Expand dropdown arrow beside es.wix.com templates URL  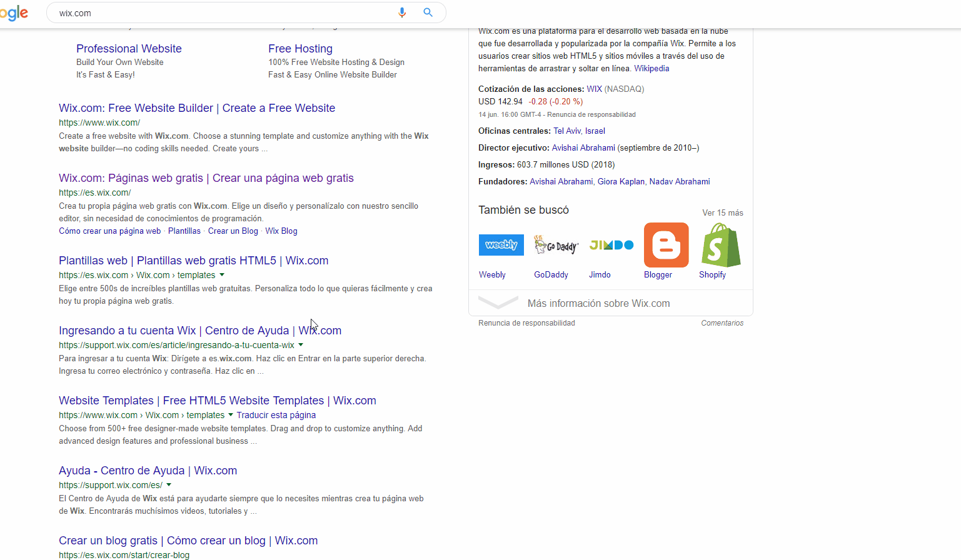222,275
